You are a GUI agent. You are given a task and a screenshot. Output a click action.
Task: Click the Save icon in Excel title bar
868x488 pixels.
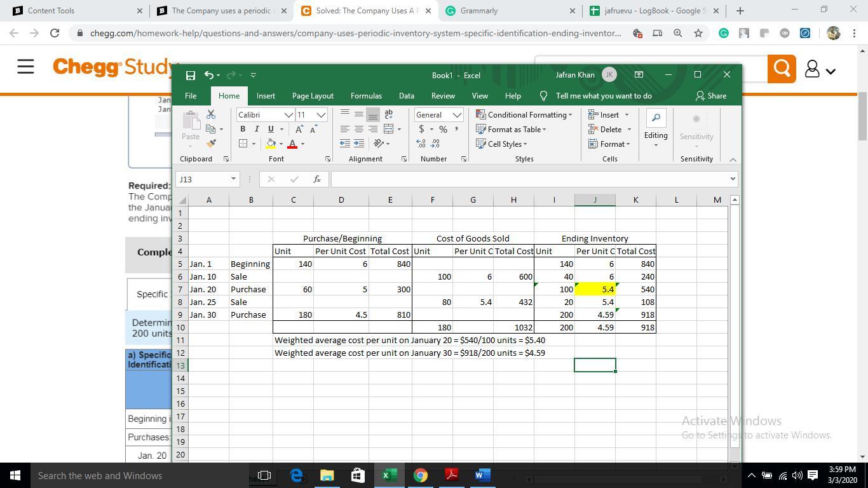tap(190, 75)
